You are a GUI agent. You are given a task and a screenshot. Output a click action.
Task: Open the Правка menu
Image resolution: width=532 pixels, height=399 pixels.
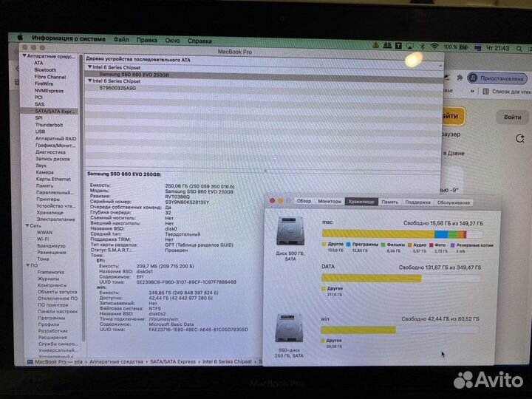click(x=147, y=40)
